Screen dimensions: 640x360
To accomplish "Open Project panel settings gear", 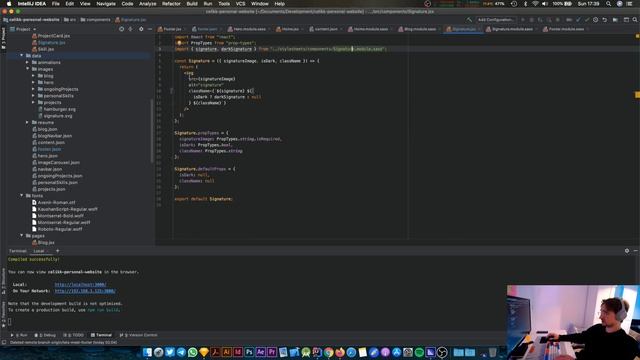I will pyautogui.click(x=141, y=29).
